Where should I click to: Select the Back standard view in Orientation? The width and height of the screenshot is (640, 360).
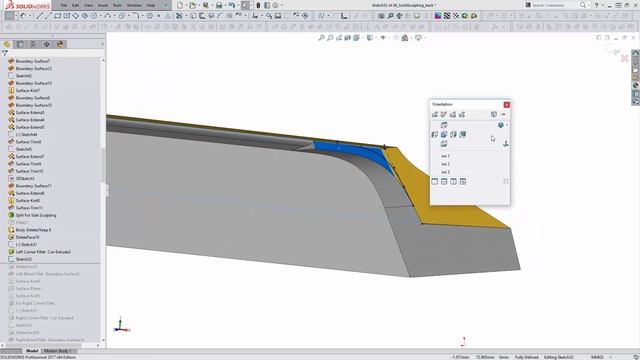[462, 134]
